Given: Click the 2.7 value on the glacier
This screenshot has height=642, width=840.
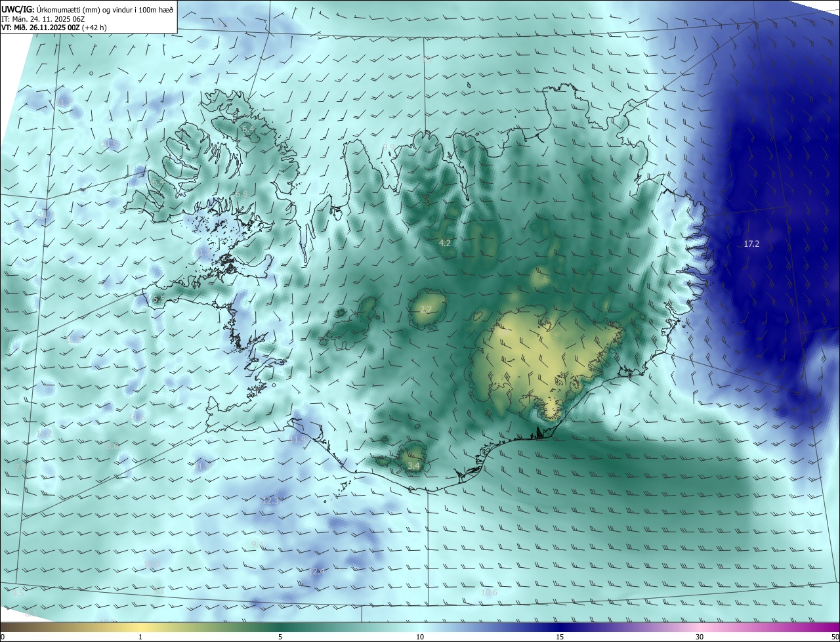Looking at the screenshot, I should (426, 310).
